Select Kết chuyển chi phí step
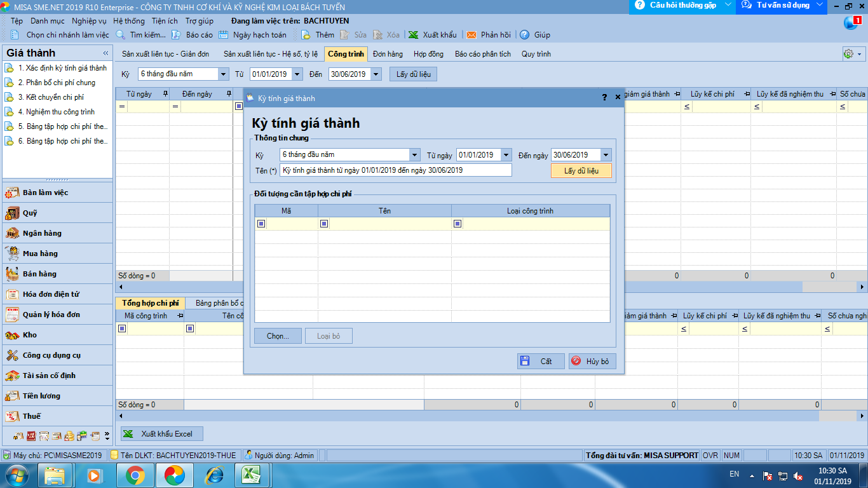 [x=55, y=97]
